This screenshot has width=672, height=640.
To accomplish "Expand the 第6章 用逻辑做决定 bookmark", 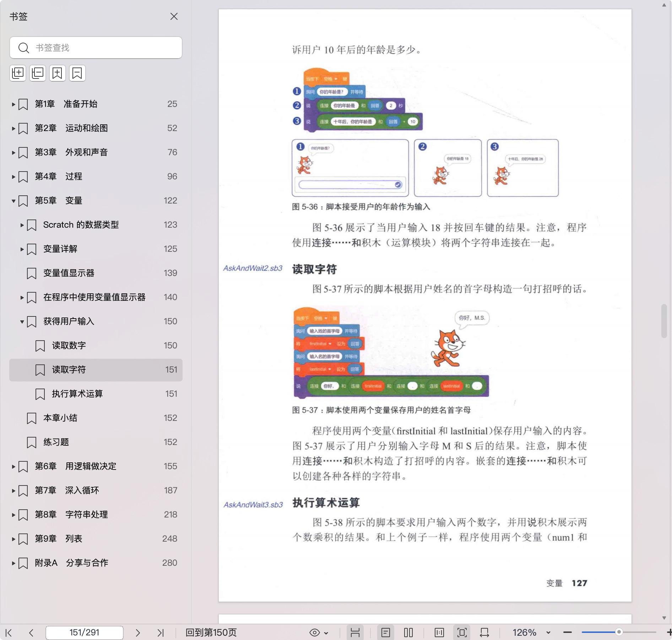I will click(13, 466).
